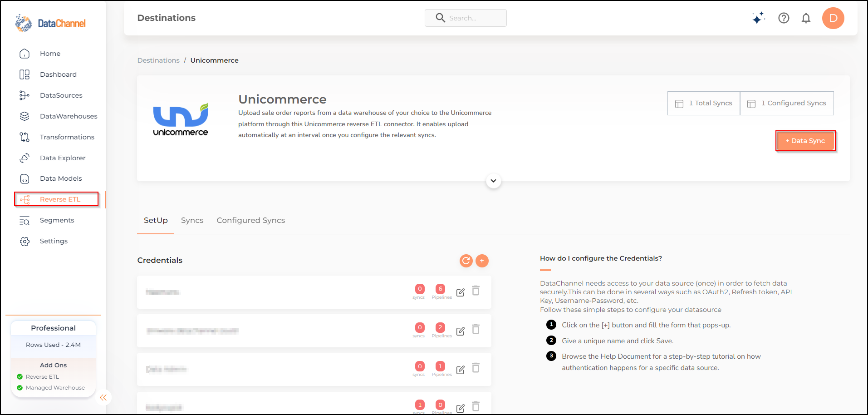
Task: Click the Data Models sidebar icon
Action: pyautogui.click(x=25, y=178)
